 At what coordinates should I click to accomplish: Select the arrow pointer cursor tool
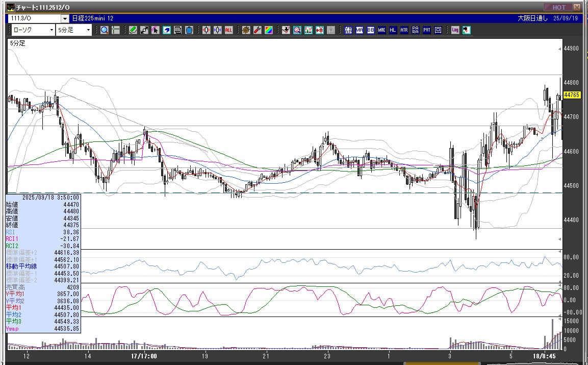(156, 30)
